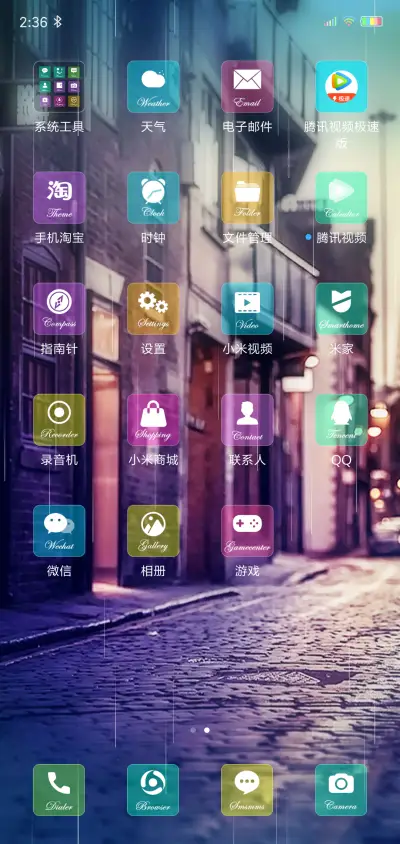Open the 电子邮件 Email app
The height and width of the screenshot is (844, 400).
247,87
